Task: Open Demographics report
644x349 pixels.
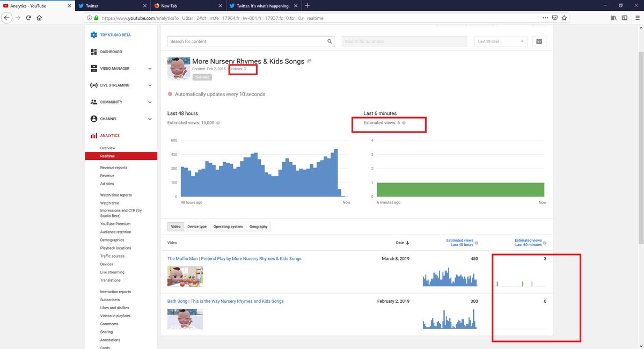Action: tap(112, 240)
